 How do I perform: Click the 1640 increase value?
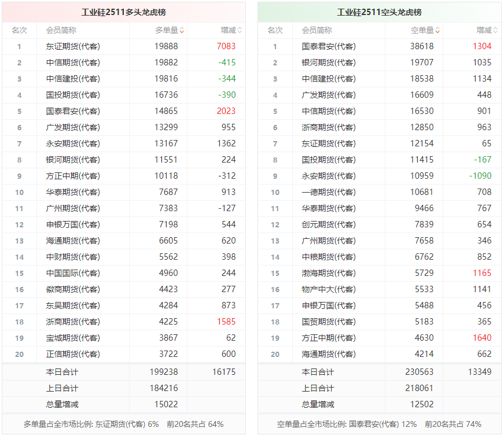[482, 338]
